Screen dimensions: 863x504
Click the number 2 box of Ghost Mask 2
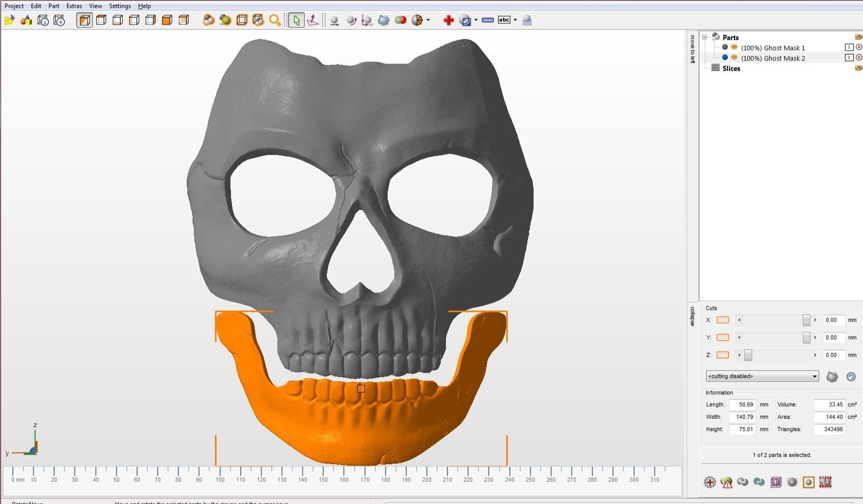tap(849, 58)
